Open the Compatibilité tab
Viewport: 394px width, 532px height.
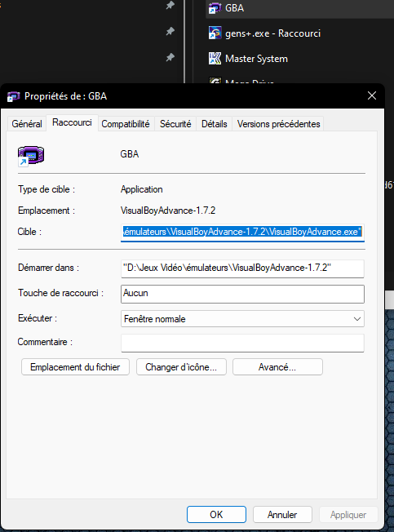point(126,124)
